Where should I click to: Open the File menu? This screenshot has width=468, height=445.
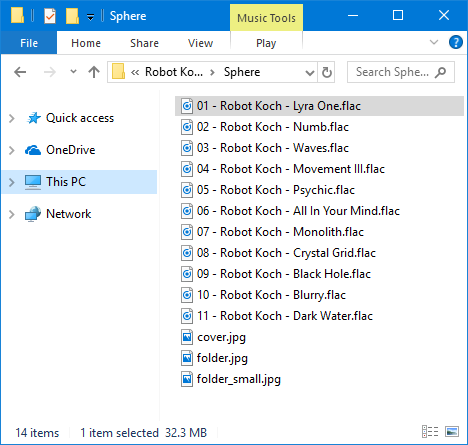29,43
